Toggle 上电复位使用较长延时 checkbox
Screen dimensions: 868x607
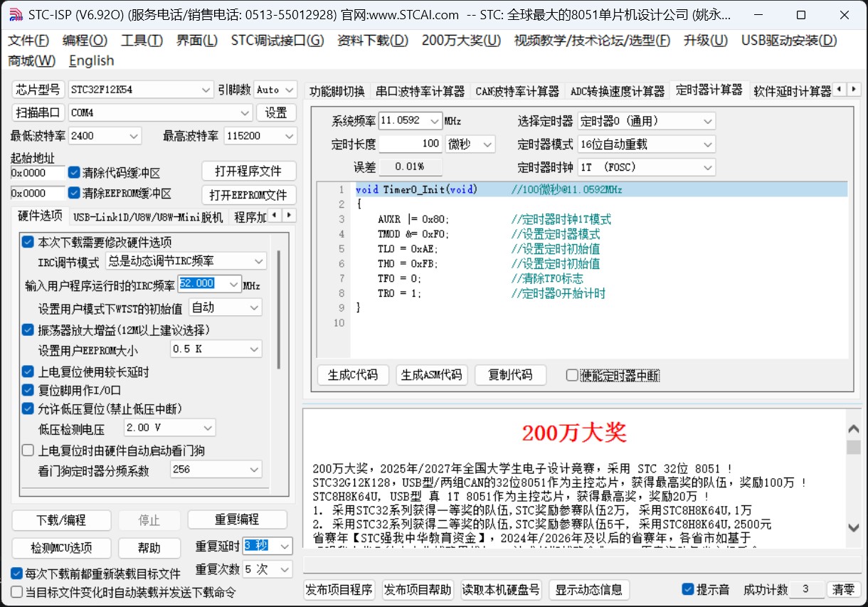[x=28, y=371]
